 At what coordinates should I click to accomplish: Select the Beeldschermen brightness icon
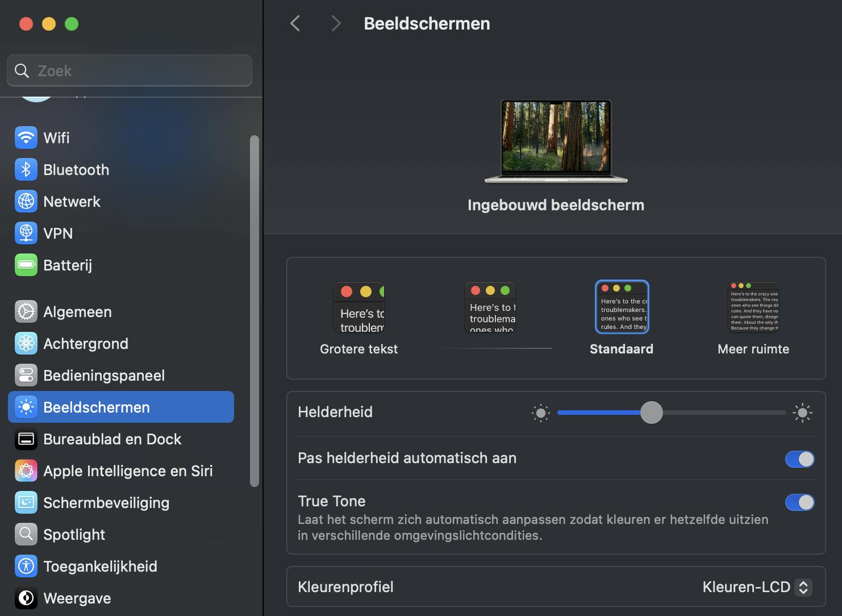tap(26, 407)
